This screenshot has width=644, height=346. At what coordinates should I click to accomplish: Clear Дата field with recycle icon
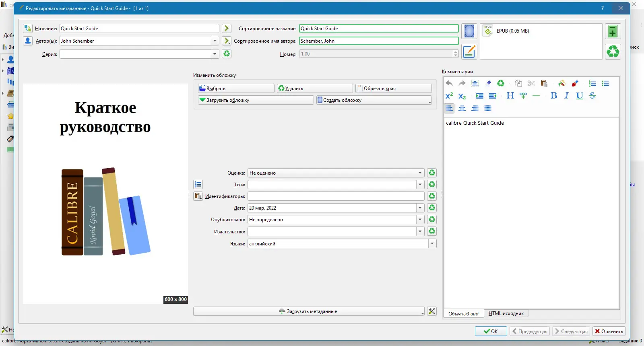432,208
